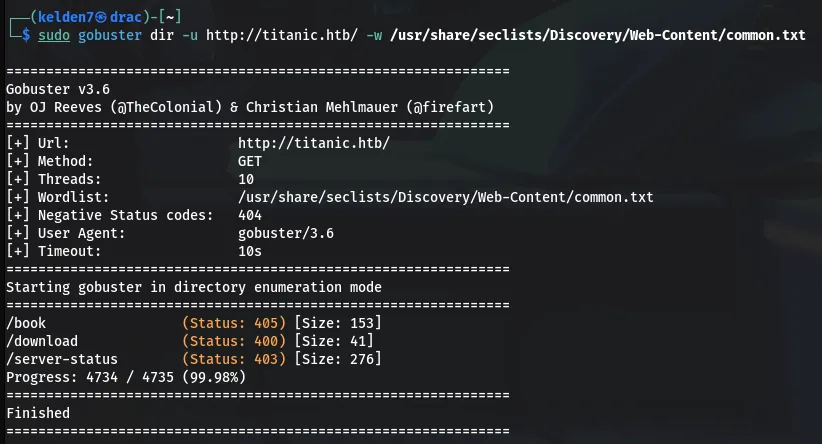The height and width of the screenshot is (444, 822).
Task: Select the 'gobuster' command word in prompt
Action: pyautogui.click(x=110, y=35)
